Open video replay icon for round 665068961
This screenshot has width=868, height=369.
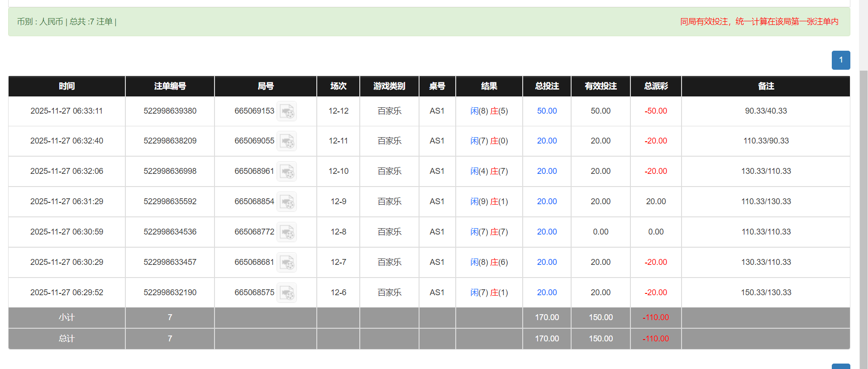(286, 172)
